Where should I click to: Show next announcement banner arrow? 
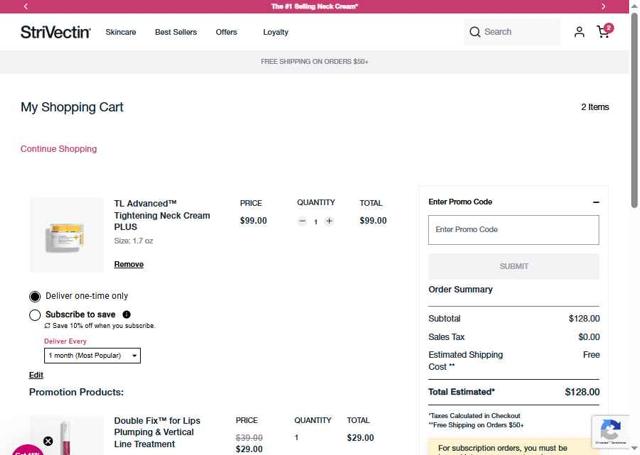pos(603,6)
